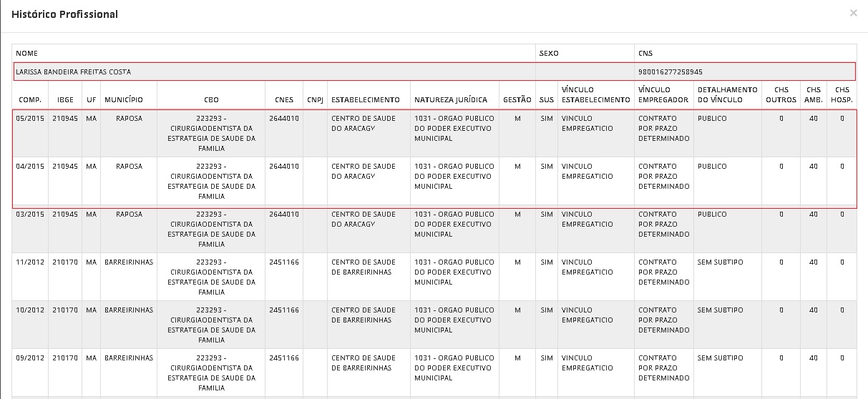Close the Histórico Profissional dialog
This screenshot has height=399, width=868.
[x=853, y=13]
